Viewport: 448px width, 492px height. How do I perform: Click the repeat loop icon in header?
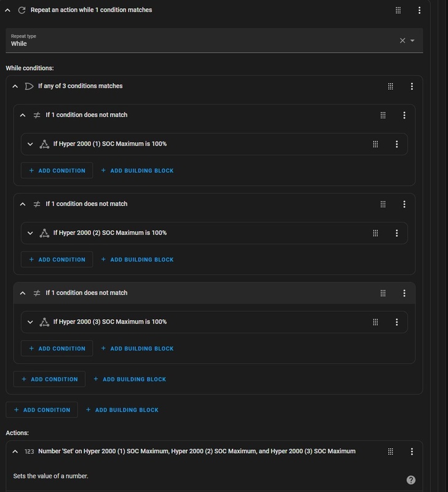22,10
